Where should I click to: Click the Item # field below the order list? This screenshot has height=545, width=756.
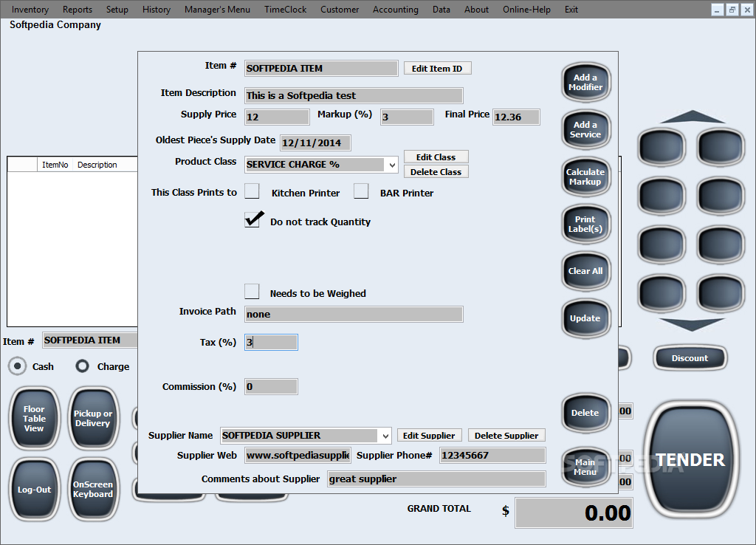pos(89,340)
